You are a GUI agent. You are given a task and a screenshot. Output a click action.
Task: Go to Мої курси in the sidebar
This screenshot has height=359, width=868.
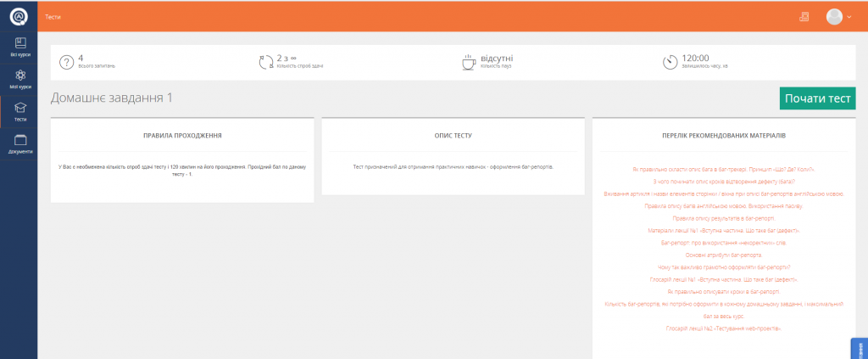(x=20, y=79)
